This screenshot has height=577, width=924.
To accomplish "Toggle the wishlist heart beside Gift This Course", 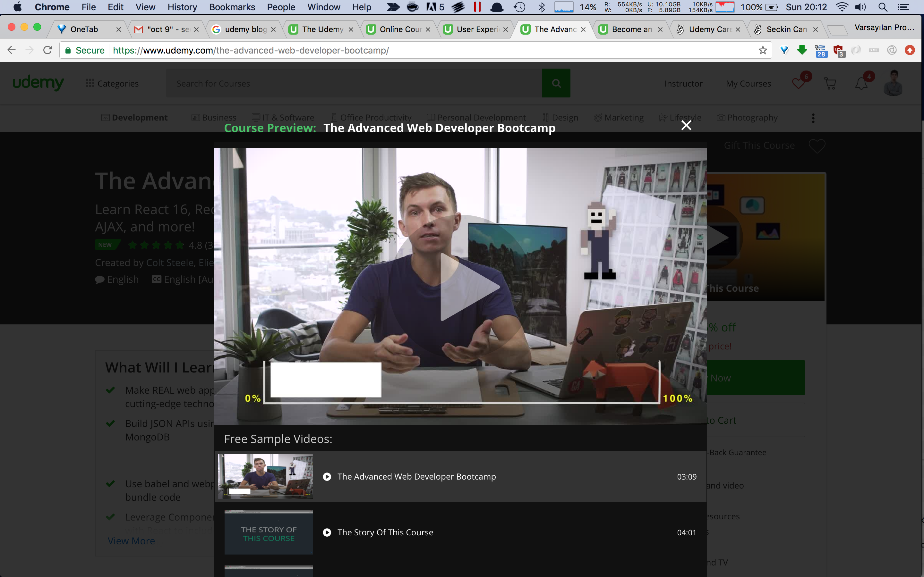I will coord(817,146).
